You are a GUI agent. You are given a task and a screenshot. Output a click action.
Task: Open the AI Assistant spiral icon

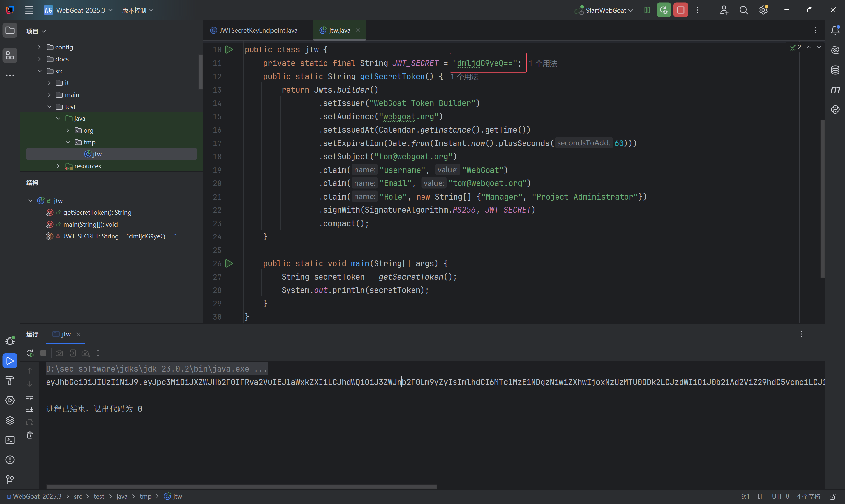tap(835, 50)
